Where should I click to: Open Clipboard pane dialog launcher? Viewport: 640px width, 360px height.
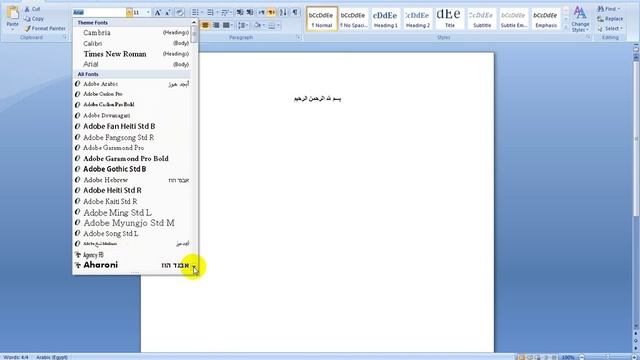(65, 38)
